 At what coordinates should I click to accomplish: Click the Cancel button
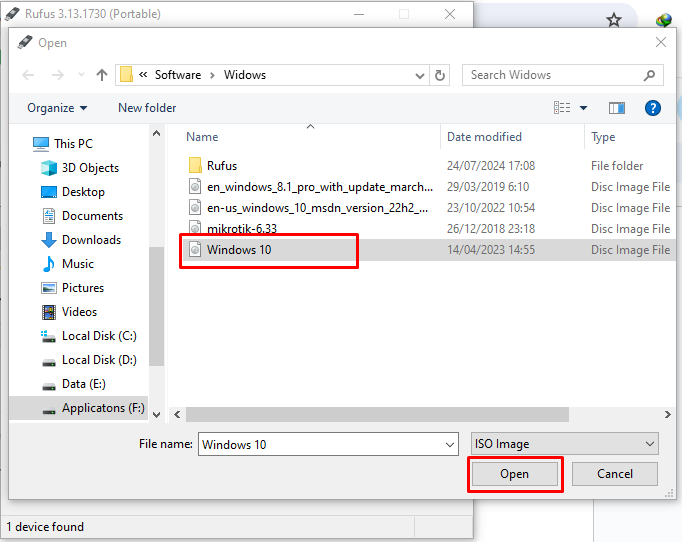615,474
